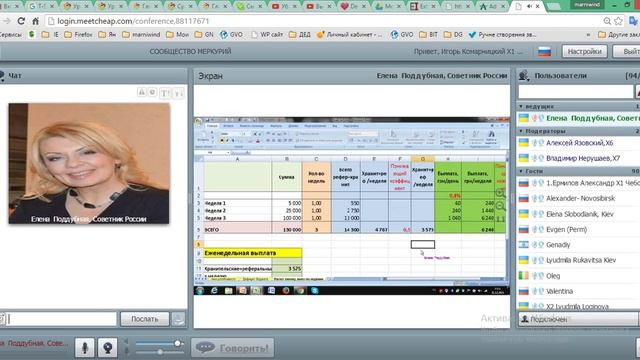Viewport: 640px width, 360px height.
Task: Open the GVO bookmark
Action: [231, 35]
